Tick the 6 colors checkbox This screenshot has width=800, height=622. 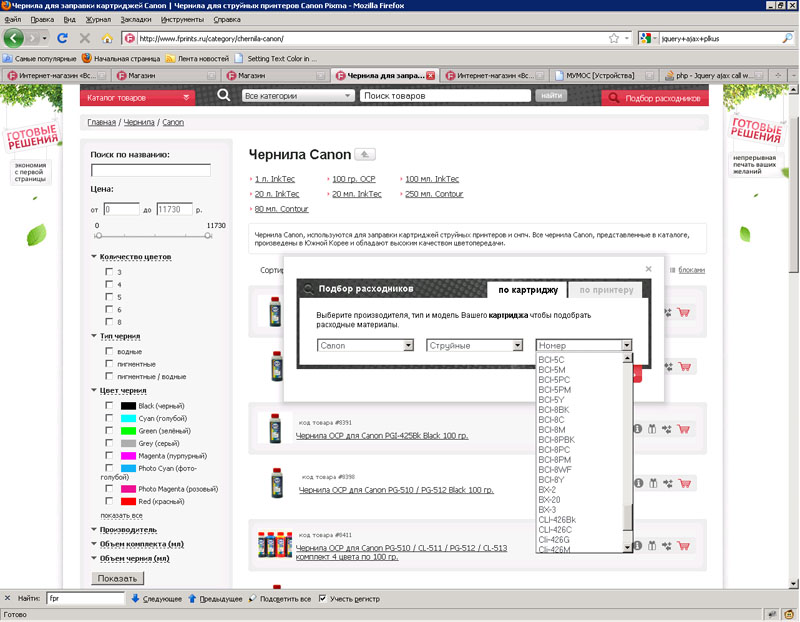(x=109, y=309)
